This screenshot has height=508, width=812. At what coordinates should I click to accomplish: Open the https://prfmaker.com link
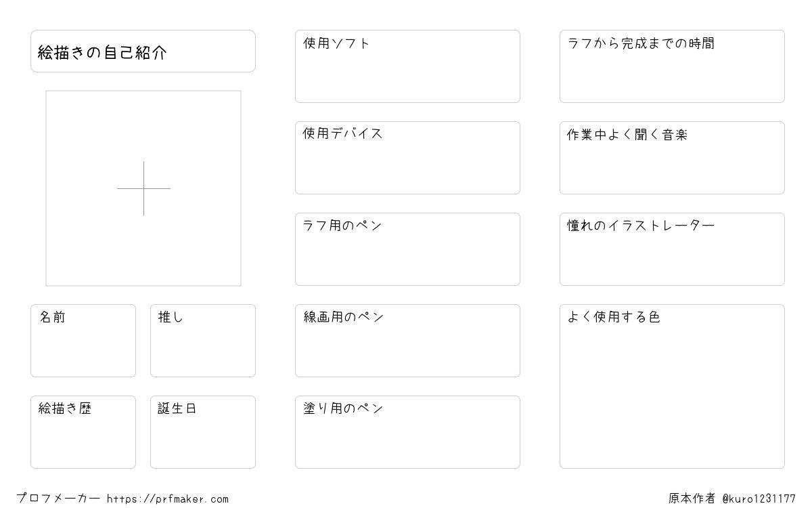click(168, 499)
